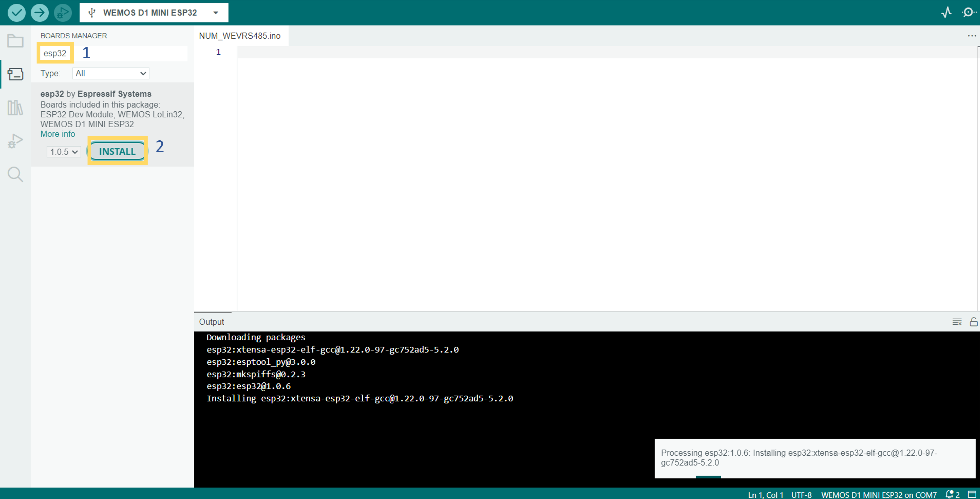This screenshot has width=980, height=499.
Task: Click the Verify checkmark button
Action: (16, 13)
